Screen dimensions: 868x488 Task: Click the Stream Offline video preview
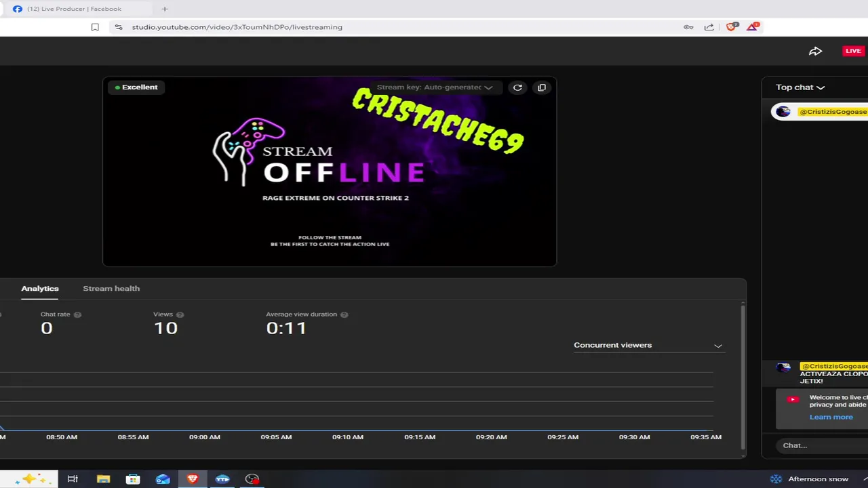[330, 171]
